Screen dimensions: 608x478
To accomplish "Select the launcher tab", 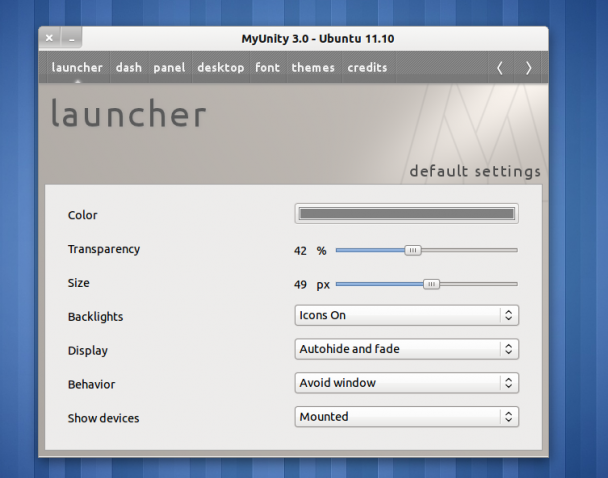I will coord(77,67).
